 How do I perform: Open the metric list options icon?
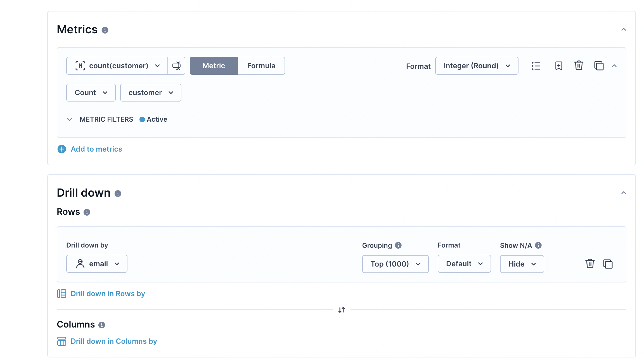[536, 66]
